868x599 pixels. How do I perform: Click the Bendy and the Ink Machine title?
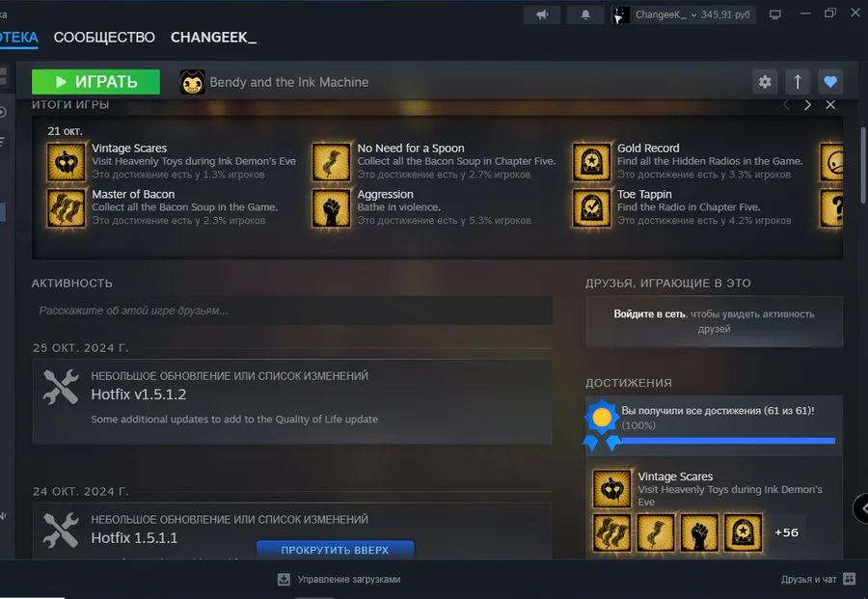click(289, 82)
